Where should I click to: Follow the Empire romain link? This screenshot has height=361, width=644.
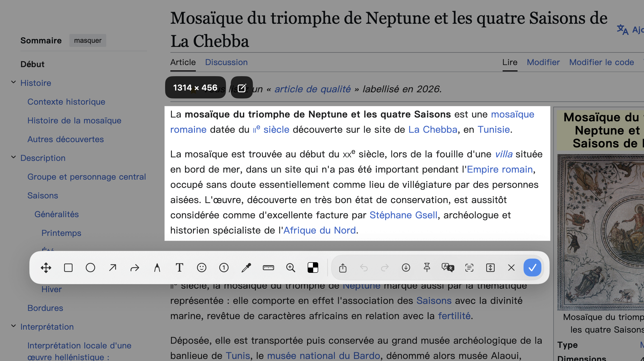[500, 169]
